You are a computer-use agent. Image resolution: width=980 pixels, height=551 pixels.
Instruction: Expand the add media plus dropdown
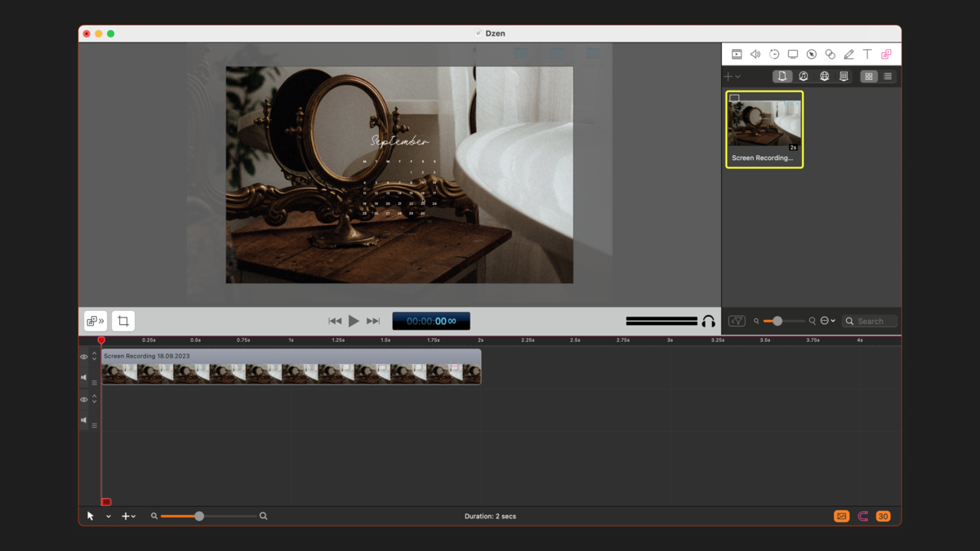click(732, 77)
